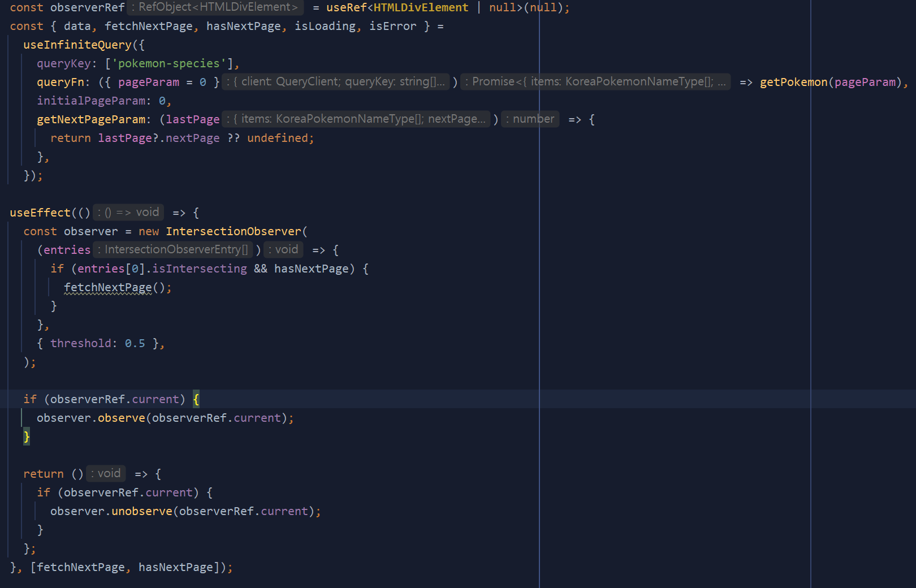Click 'pageParam = 0' default parameter

tap(162, 82)
